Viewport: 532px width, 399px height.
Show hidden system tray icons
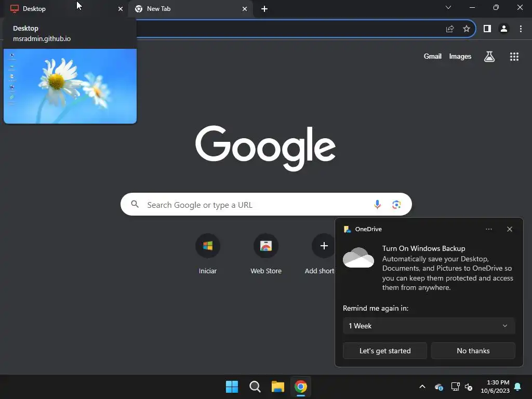coord(422,387)
